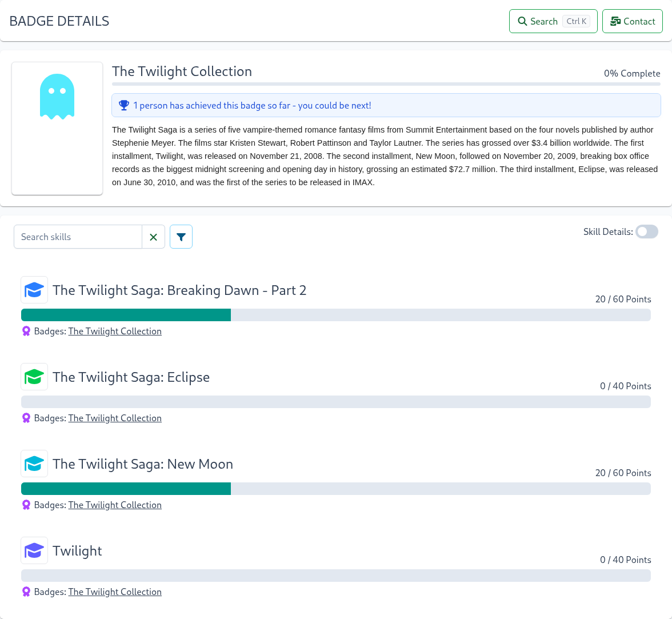
Task: Click The Twilight Collection badge title
Action: 182,71
